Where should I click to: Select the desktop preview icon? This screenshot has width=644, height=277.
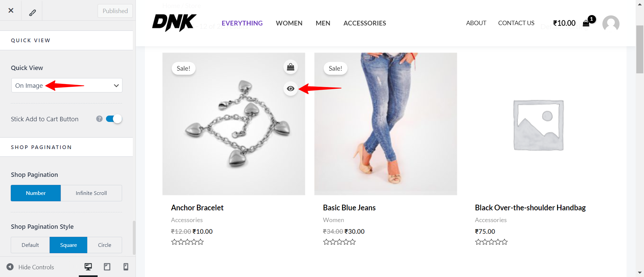tap(88, 266)
